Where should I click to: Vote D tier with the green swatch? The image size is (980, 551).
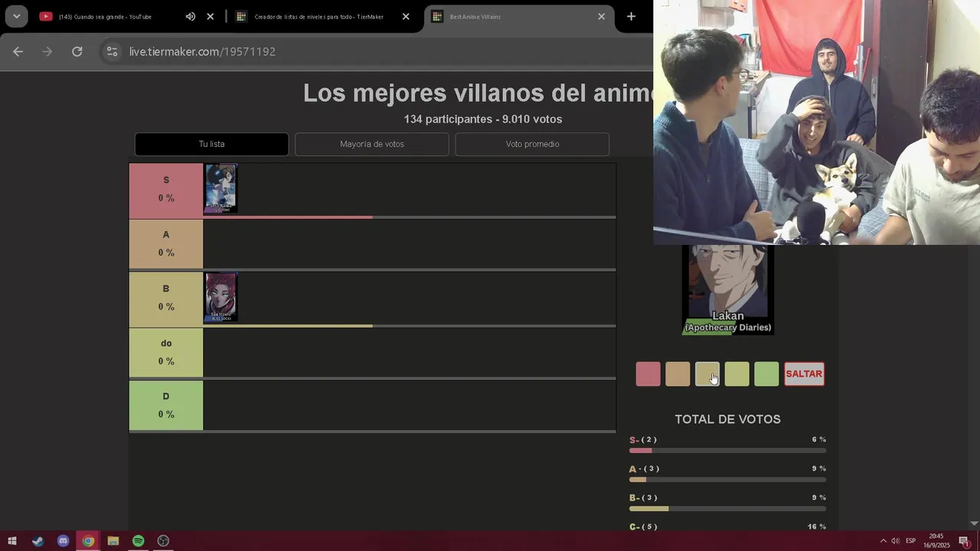pyautogui.click(x=766, y=374)
